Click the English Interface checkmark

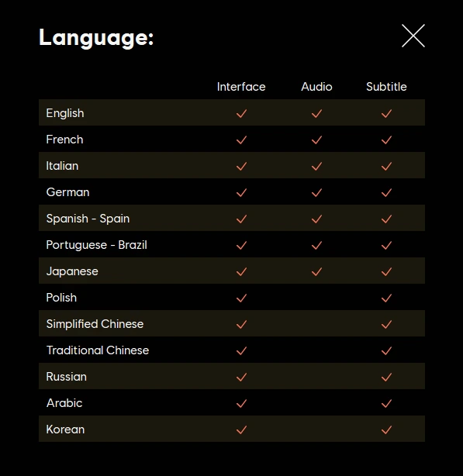coord(242,113)
